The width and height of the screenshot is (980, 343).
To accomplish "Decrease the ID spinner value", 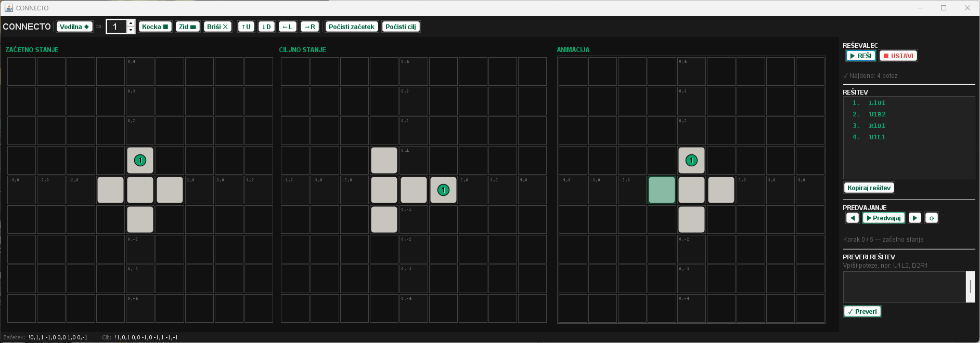I will pyautogui.click(x=131, y=30).
